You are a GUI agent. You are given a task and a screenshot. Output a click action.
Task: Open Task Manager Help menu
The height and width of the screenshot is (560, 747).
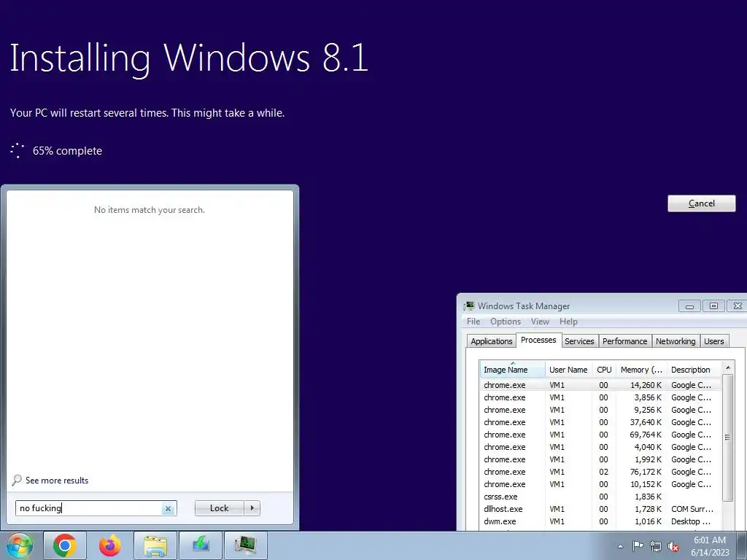[568, 322]
